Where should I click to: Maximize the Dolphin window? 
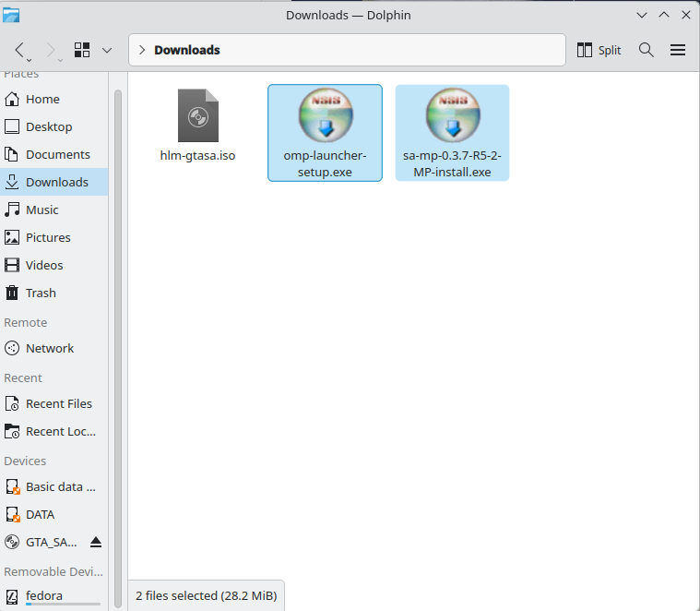(x=664, y=15)
